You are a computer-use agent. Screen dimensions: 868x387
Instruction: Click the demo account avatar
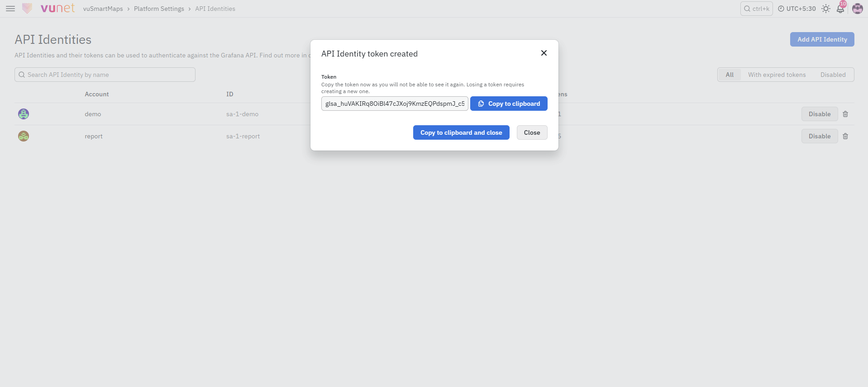tap(24, 114)
